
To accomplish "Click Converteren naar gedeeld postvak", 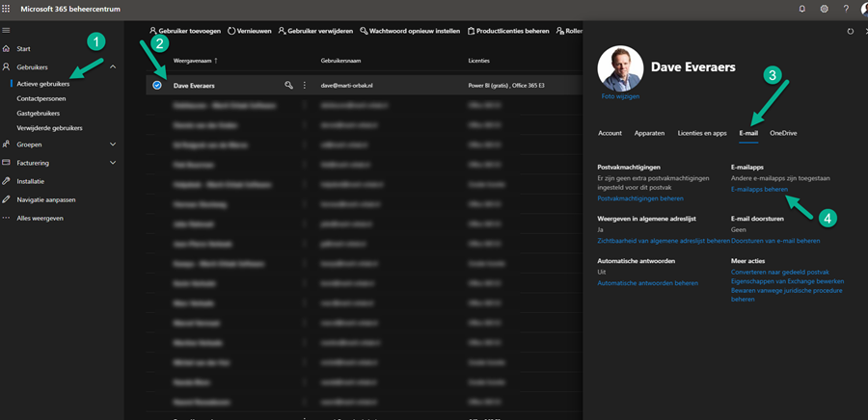I will pos(780,273).
